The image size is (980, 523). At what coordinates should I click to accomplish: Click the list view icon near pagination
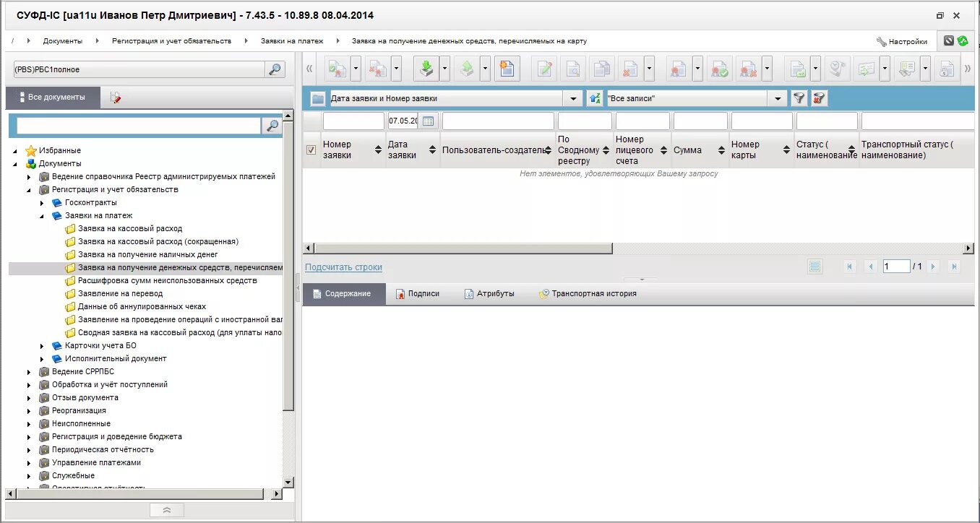[x=815, y=267]
